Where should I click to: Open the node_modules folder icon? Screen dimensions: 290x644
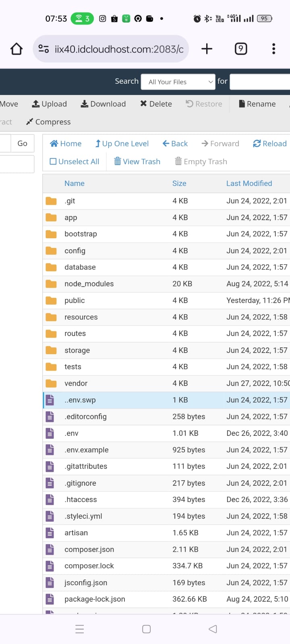[x=51, y=284]
